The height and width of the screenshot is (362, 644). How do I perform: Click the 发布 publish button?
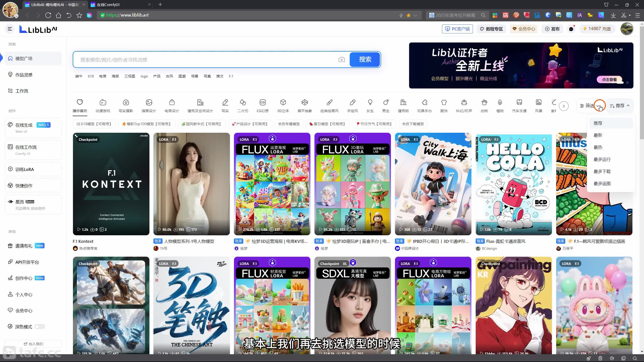click(552, 29)
